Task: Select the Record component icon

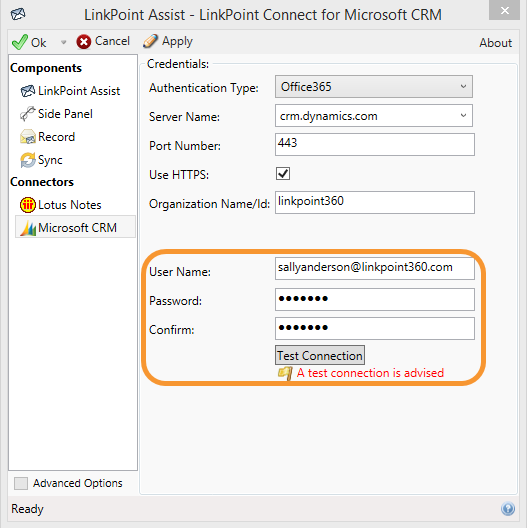Action: tap(28, 137)
